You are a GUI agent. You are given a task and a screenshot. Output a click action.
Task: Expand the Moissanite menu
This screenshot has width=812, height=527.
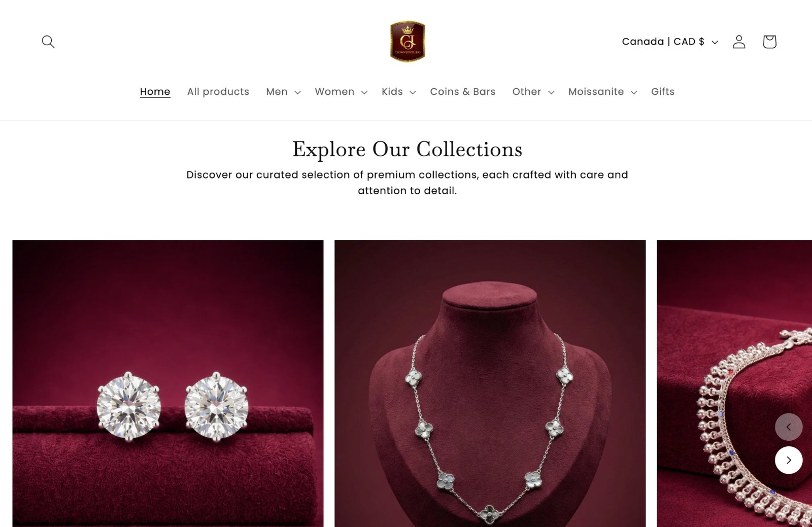point(602,92)
